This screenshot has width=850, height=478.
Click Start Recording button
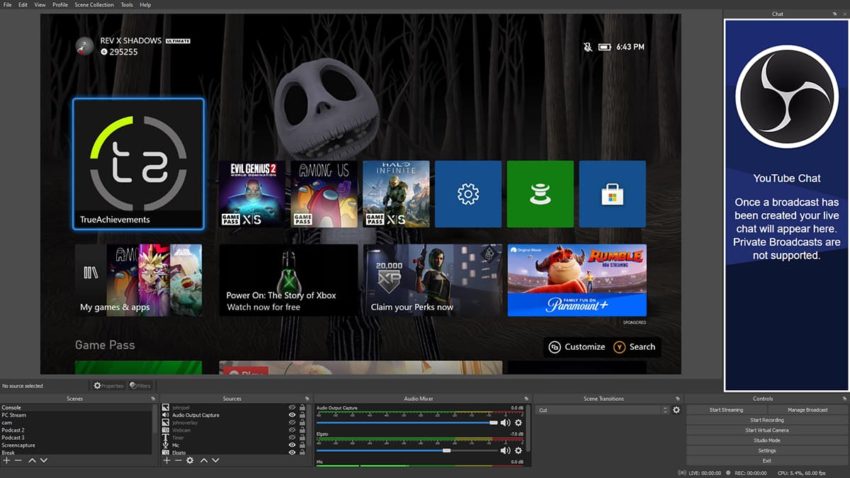[767, 420]
